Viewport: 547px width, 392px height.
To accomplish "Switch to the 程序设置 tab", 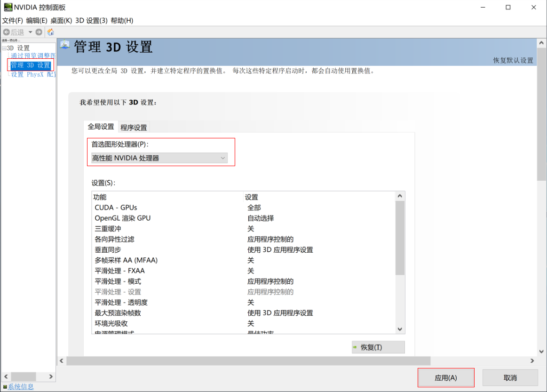I will pos(134,128).
